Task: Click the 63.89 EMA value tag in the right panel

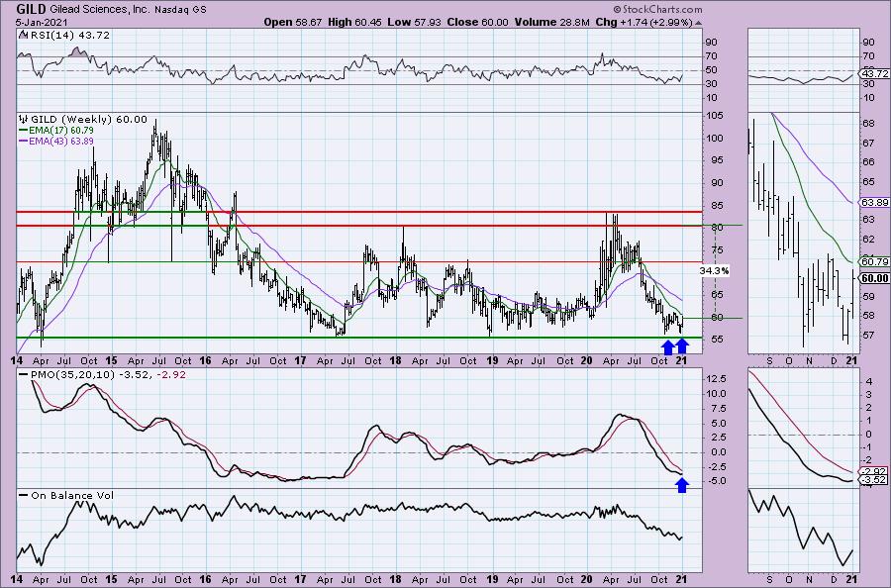Action: 875,202
